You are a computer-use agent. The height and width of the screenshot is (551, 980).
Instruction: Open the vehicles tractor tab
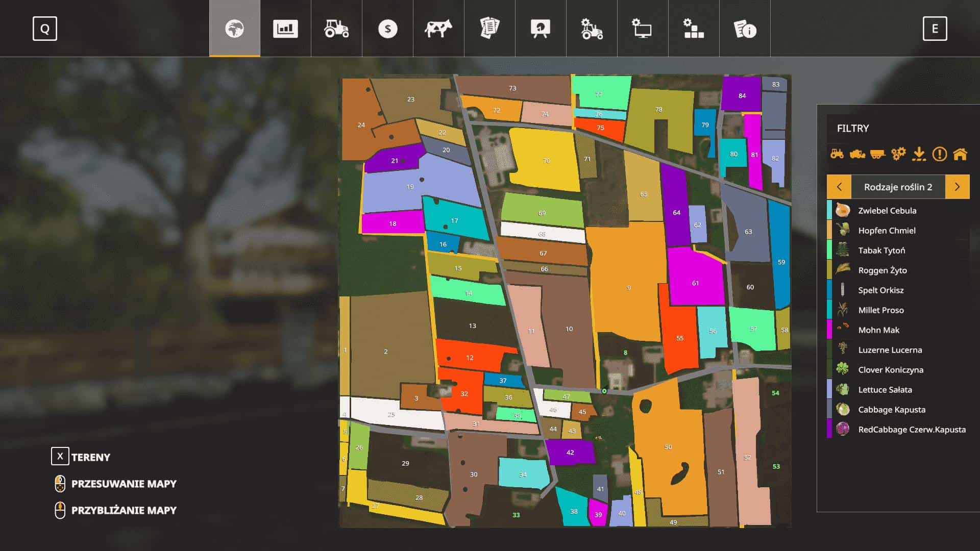336,29
